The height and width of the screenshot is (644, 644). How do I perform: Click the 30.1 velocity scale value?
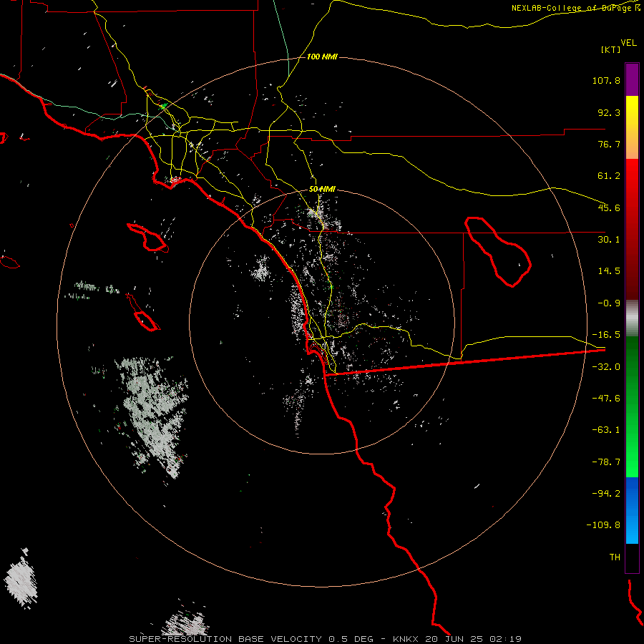tap(609, 240)
